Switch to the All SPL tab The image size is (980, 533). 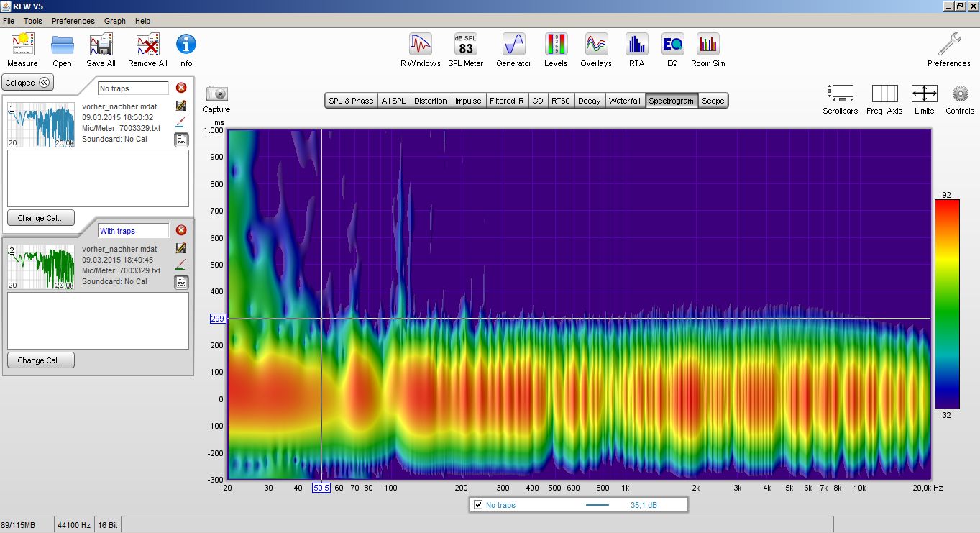394,101
